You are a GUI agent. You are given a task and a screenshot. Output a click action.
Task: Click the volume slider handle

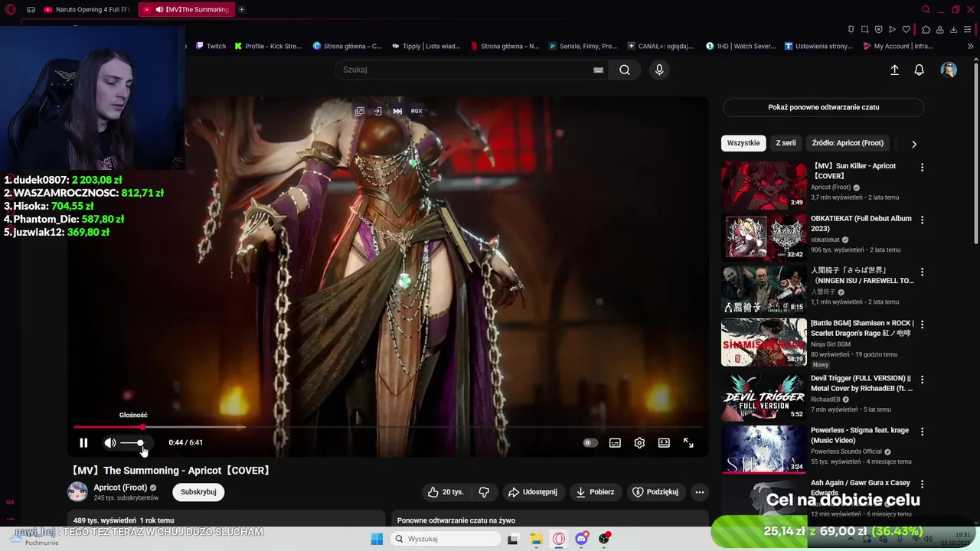point(140,442)
